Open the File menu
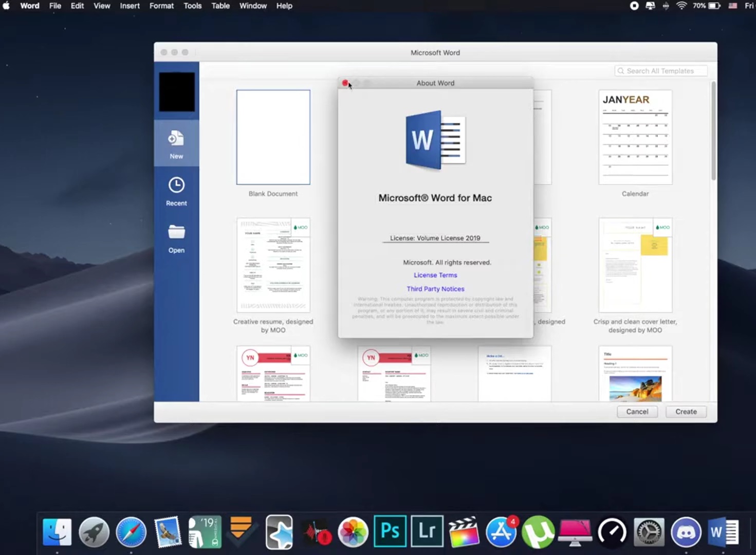This screenshot has height=555, width=756. click(x=55, y=6)
